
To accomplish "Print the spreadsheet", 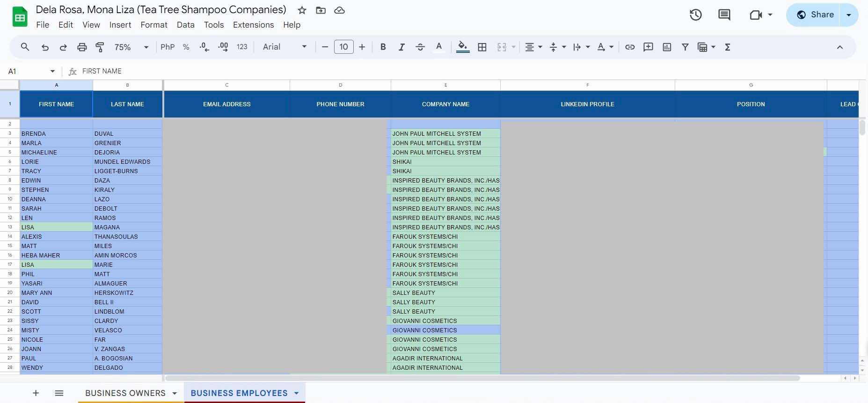I will coord(82,47).
